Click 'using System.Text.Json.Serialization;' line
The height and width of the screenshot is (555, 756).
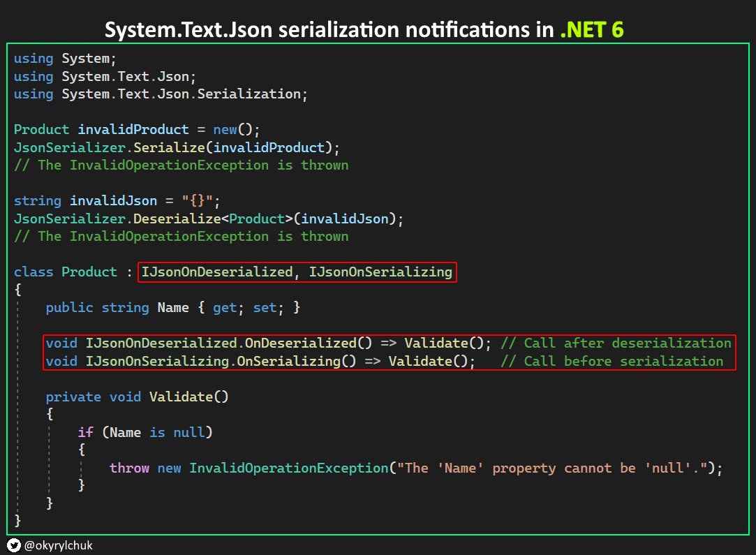tap(161, 94)
